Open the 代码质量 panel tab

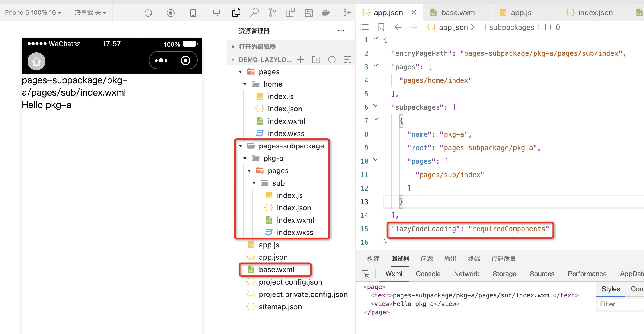504,259
